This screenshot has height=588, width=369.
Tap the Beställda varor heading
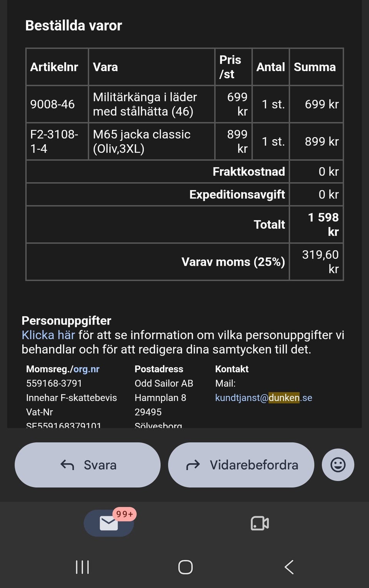[x=73, y=26]
